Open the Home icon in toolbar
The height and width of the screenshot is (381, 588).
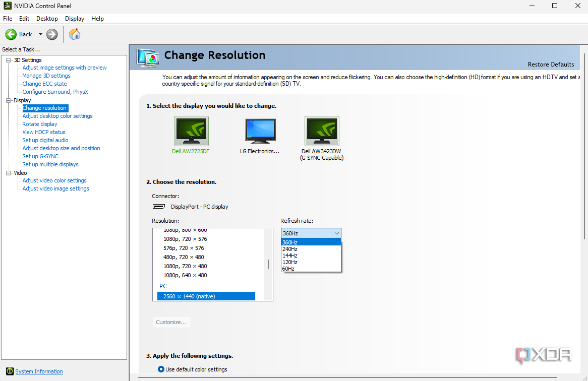(75, 34)
